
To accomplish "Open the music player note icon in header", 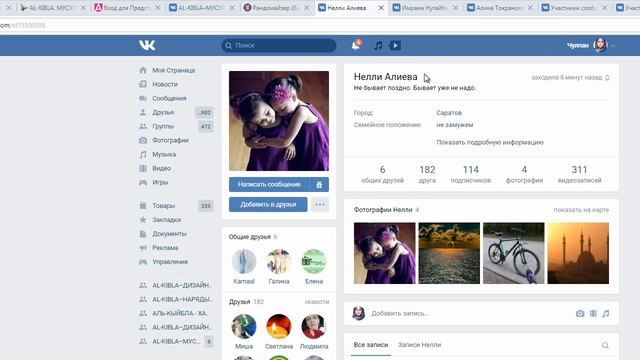I will [378, 45].
